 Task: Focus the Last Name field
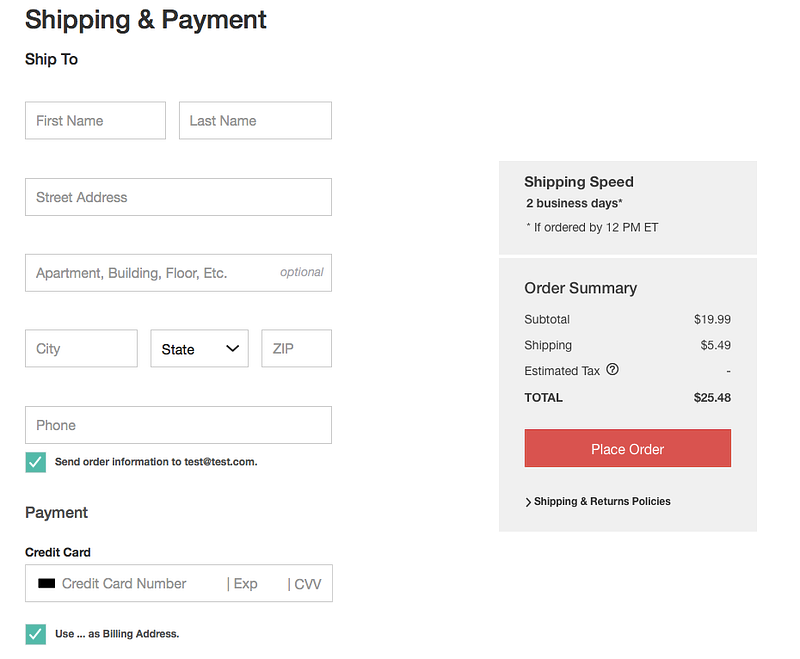[255, 120]
